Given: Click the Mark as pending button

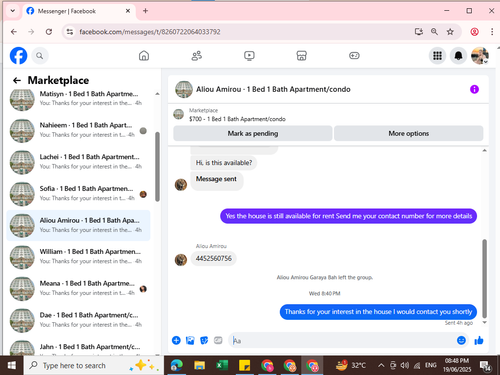Looking at the screenshot, I should 253,133.
